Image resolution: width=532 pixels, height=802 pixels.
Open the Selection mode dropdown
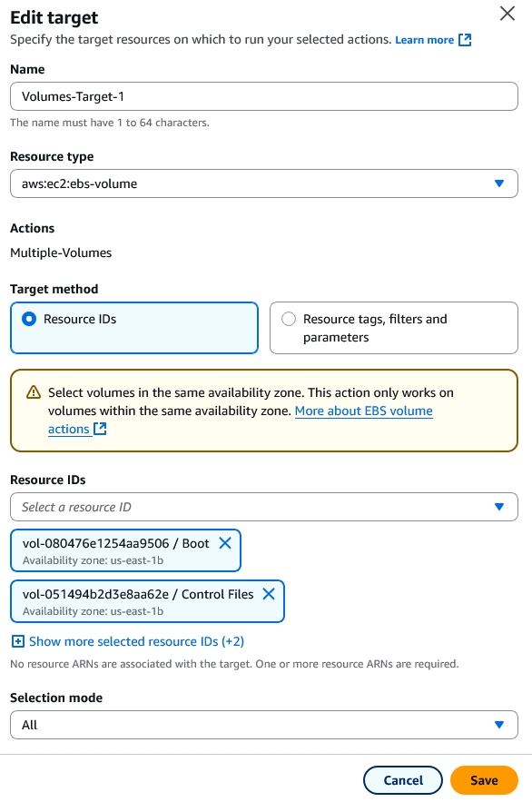[263, 725]
